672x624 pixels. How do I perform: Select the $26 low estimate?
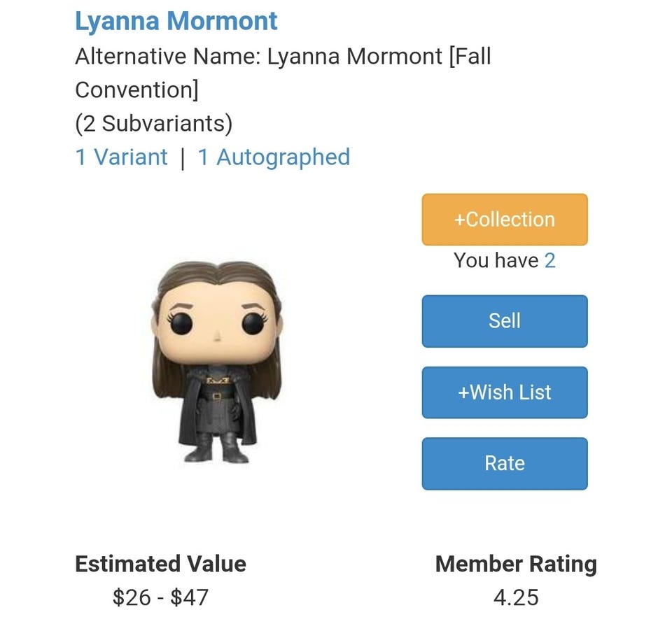coord(127,597)
